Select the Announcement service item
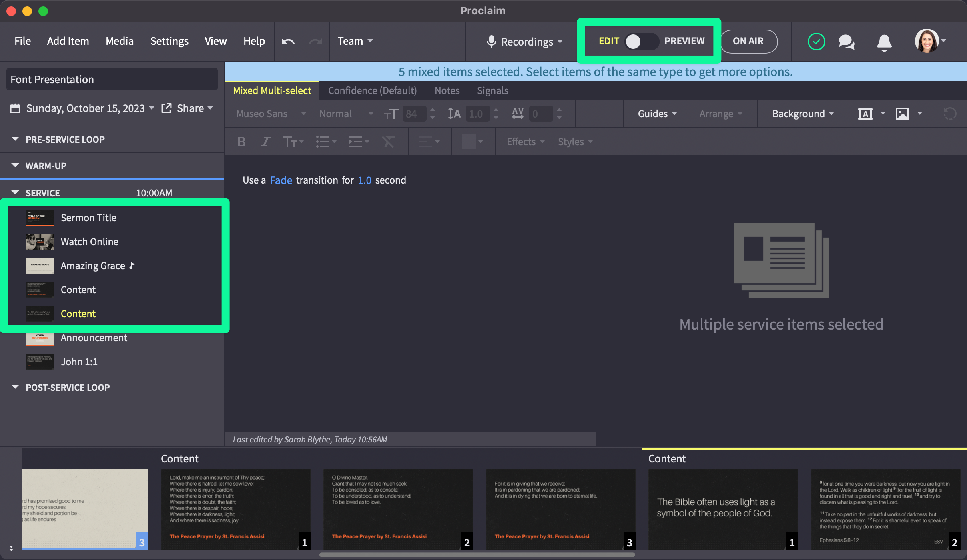 point(112,338)
